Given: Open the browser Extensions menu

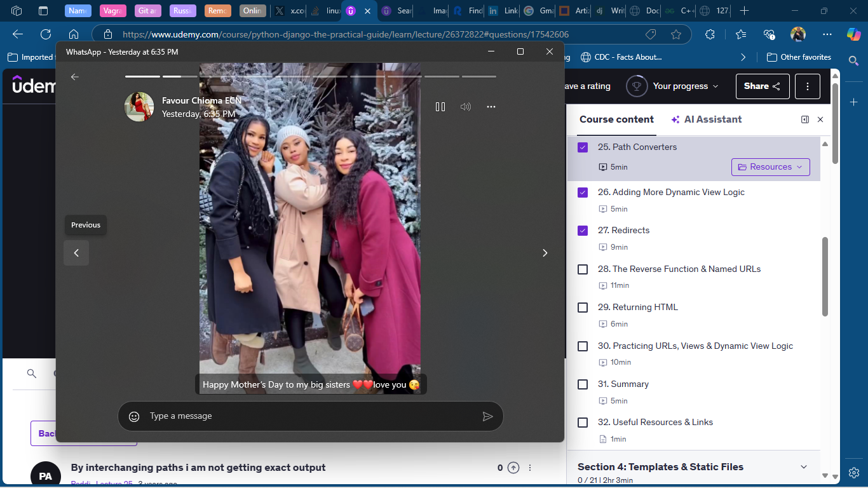Looking at the screenshot, I should tap(710, 34).
